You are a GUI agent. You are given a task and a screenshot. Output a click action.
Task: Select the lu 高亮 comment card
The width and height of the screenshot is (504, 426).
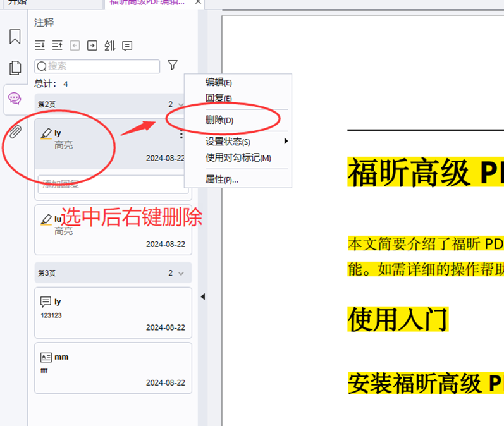pyautogui.click(x=113, y=229)
